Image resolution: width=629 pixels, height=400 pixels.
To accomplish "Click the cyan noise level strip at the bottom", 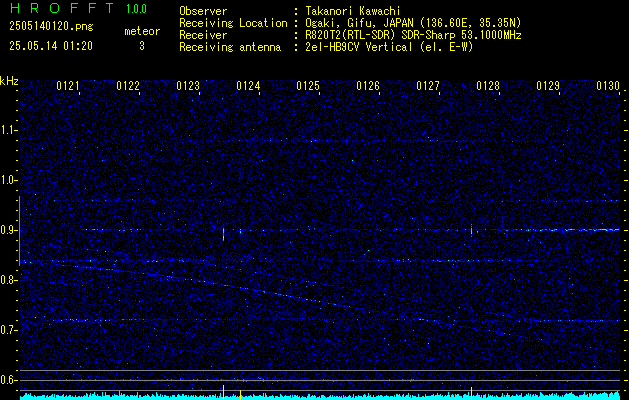I will (x=320, y=396).
